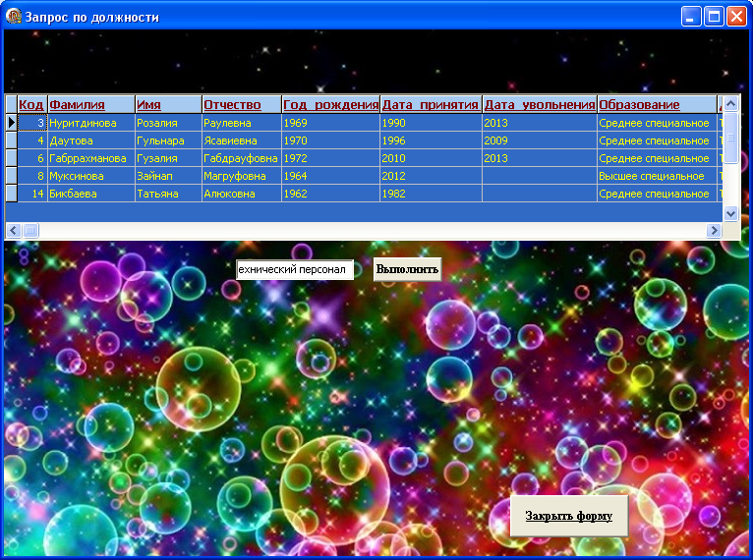Click the Татьяна name cell

(x=168, y=194)
